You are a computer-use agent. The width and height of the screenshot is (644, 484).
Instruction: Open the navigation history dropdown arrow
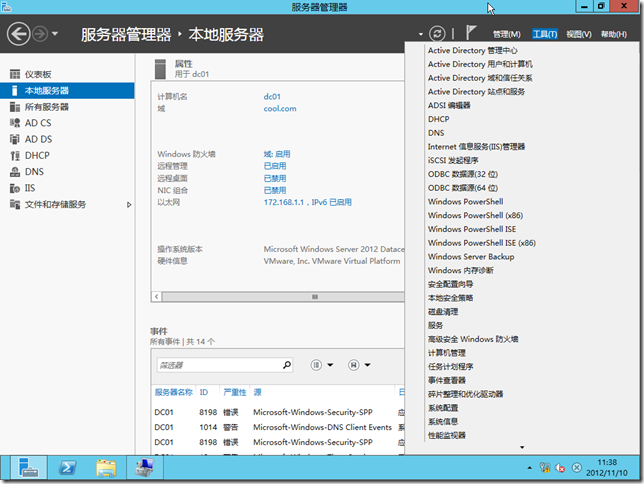pyautogui.click(x=55, y=34)
